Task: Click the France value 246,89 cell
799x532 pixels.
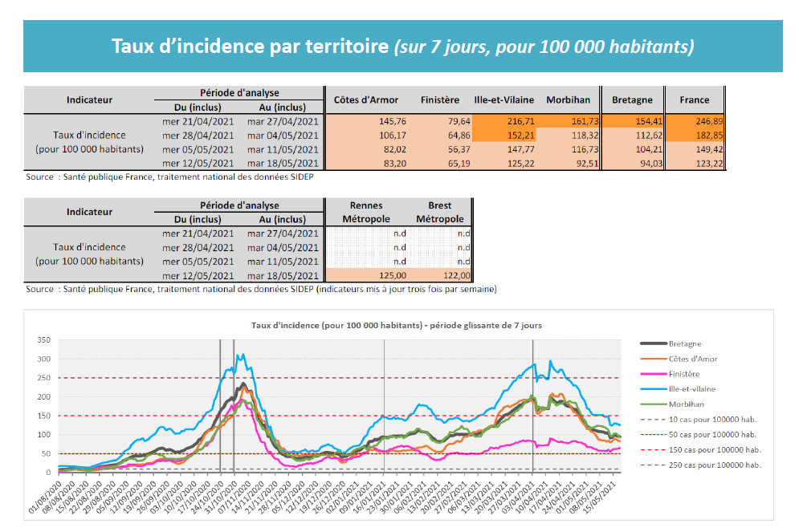Action: 695,121
